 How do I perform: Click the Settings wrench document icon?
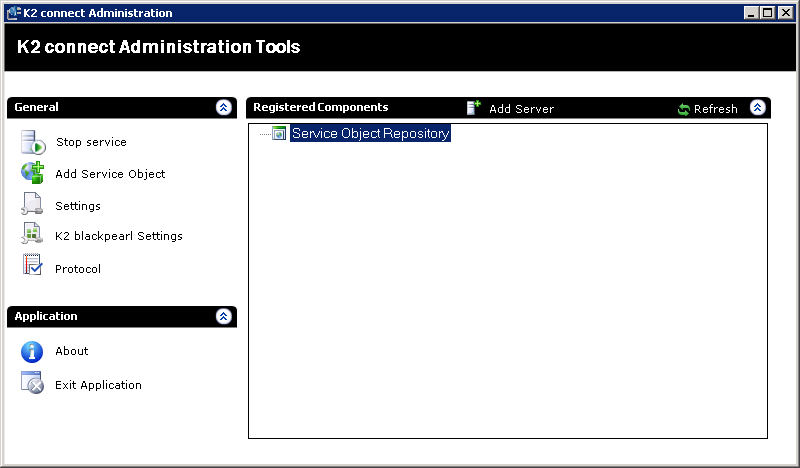(x=32, y=204)
